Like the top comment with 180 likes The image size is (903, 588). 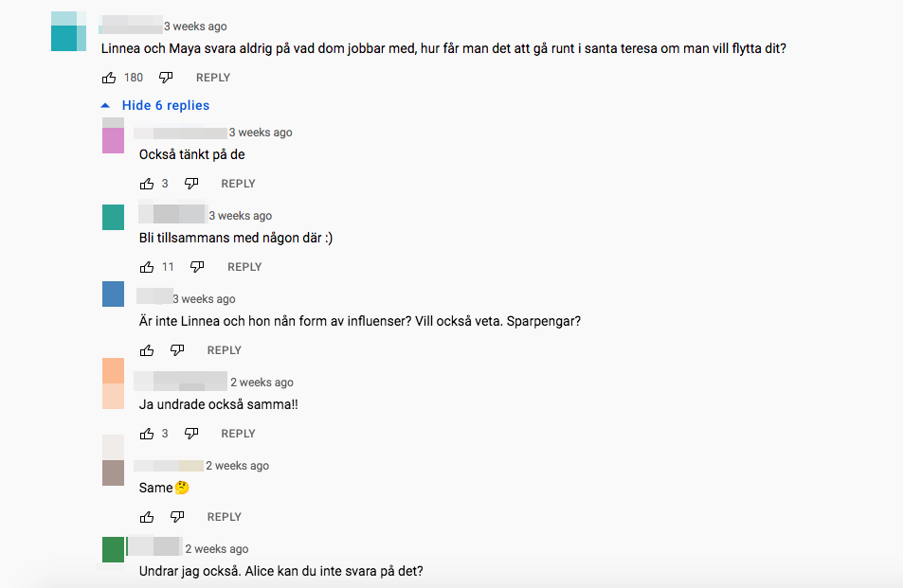109,78
